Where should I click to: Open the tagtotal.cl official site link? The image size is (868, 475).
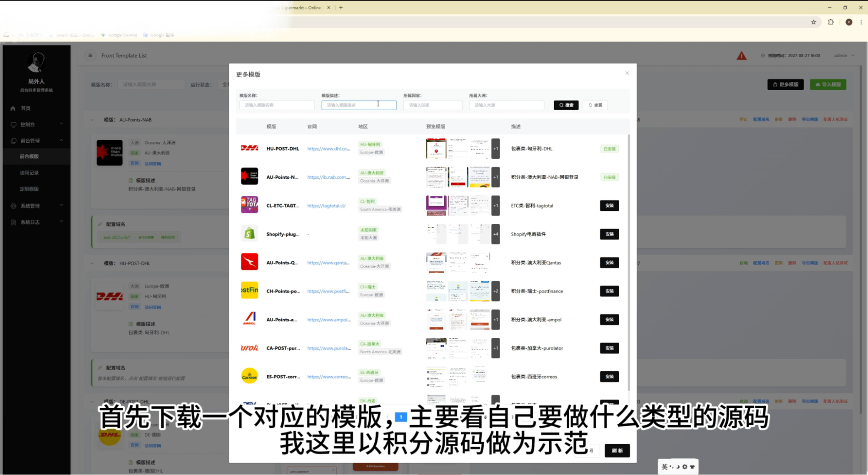(326, 206)
